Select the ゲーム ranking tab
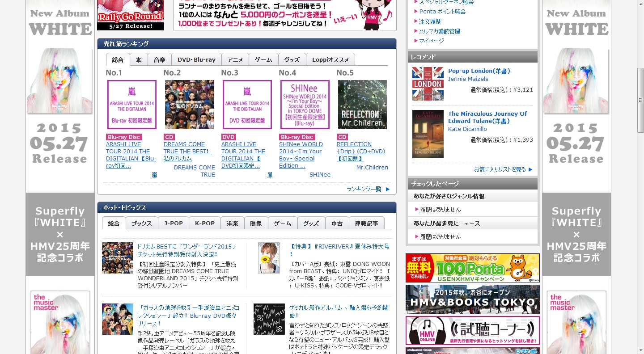 263,59
